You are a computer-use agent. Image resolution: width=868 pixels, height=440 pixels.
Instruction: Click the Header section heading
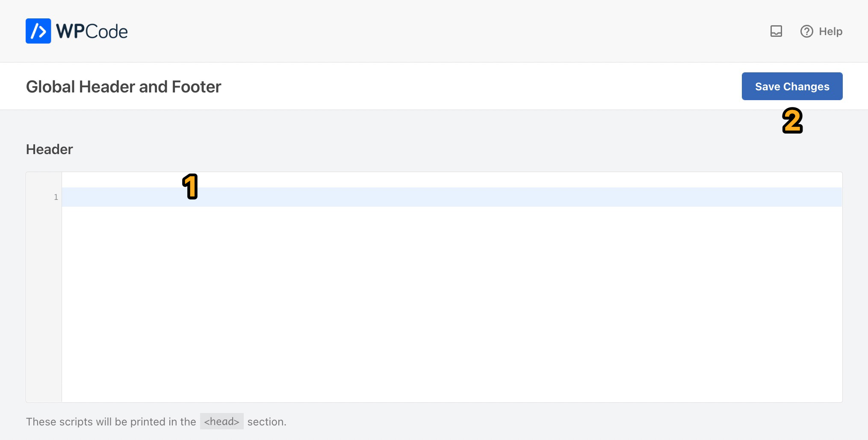[49, 149]
